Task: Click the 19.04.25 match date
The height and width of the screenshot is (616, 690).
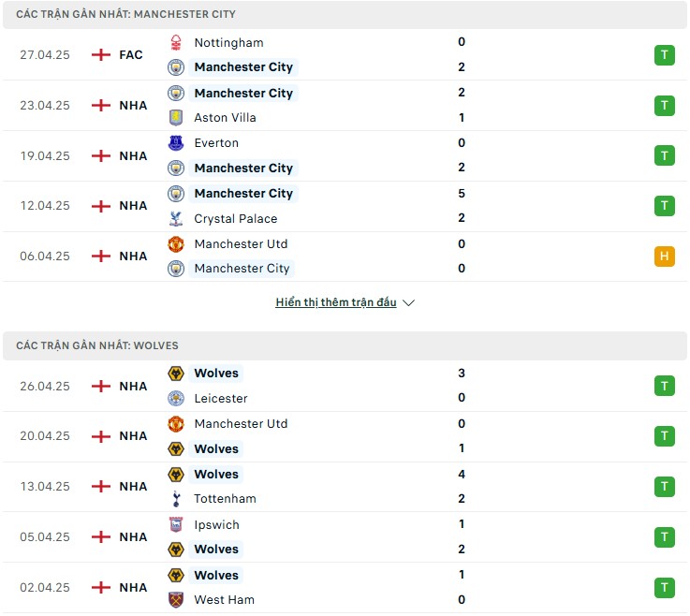Action: pos(45,155)
